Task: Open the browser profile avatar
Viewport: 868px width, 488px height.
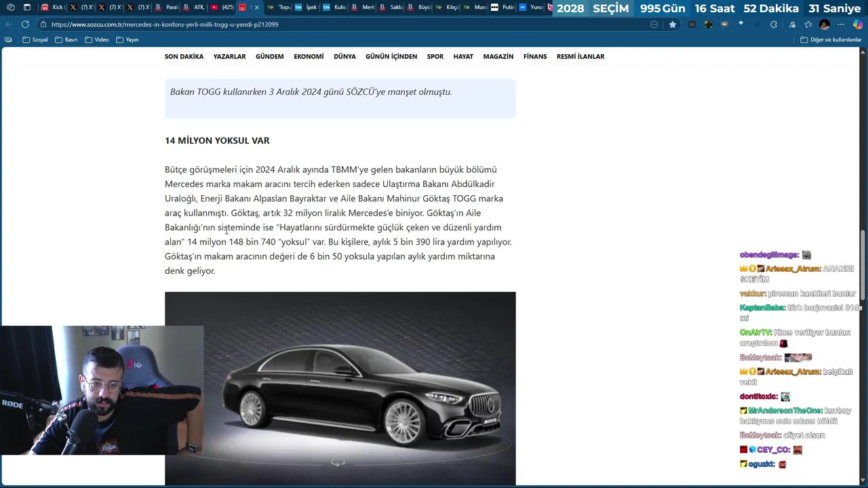Action: coord(825,24)
